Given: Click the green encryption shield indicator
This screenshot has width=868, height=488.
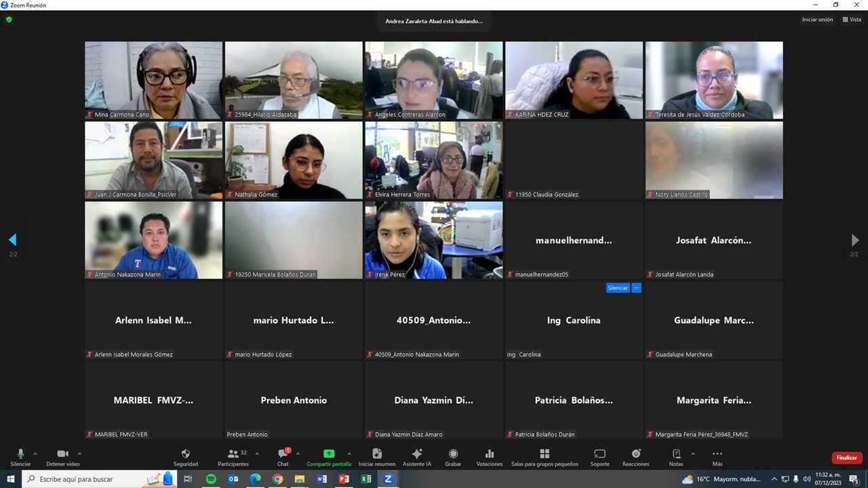Looking at the screenshot, I should (9, 20).
